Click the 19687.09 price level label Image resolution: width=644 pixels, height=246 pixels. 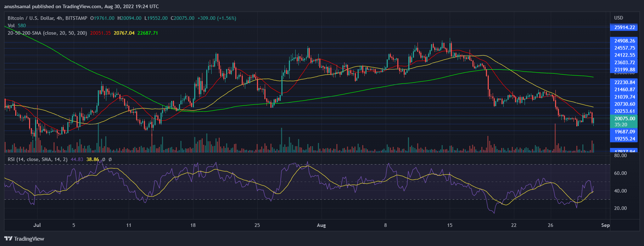click(625, 132)
